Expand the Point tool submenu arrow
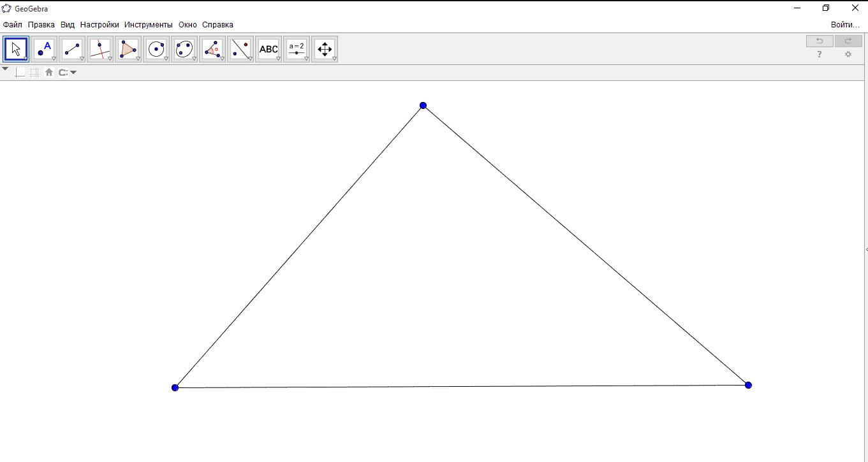Viewport: 868px width, 462px height. point(54,59)
